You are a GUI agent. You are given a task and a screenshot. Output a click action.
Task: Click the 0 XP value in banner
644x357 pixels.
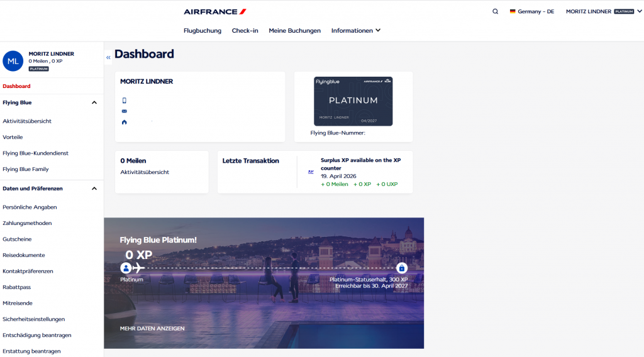(x=139, y=255)
